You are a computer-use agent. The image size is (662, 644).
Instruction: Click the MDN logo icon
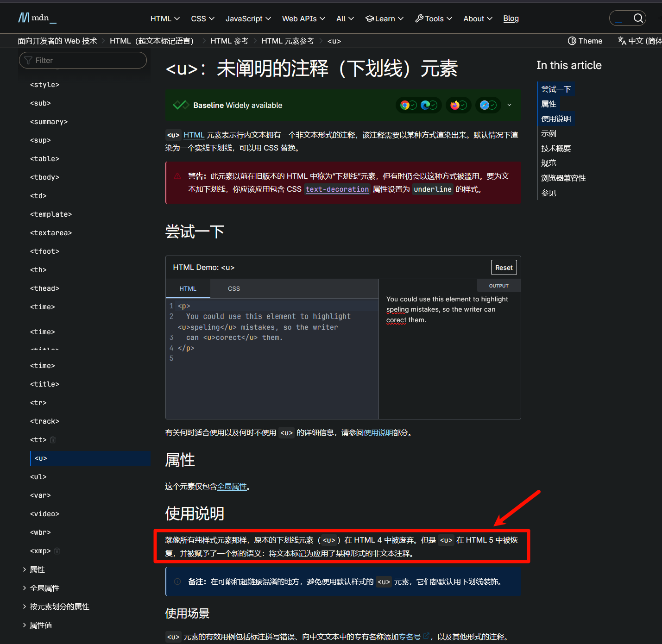pos(24,18)
